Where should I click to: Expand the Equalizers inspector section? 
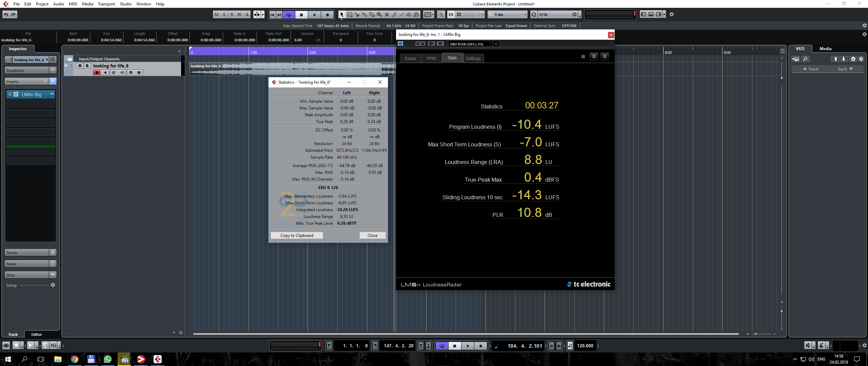pyautogui.click(x=27, y=70)
